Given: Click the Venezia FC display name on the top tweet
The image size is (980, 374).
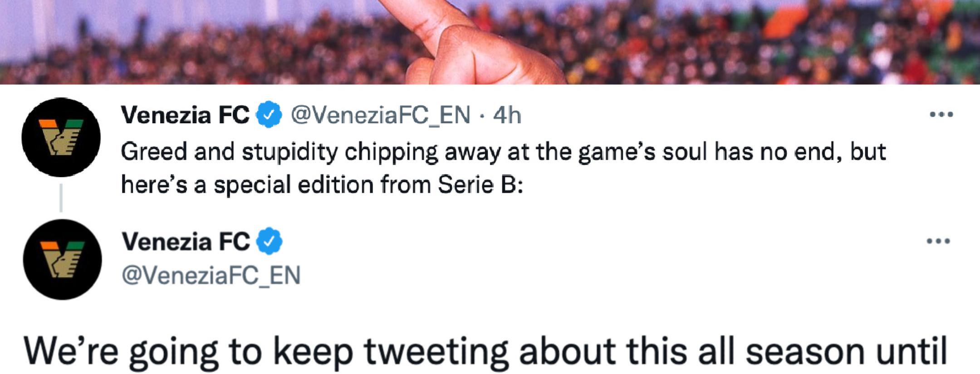Looking at the screenshot, I should (186, 116).
